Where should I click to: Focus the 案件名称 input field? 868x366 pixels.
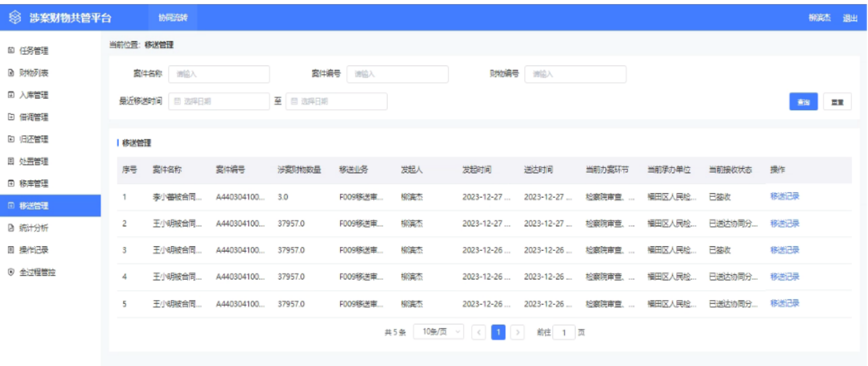219,74
